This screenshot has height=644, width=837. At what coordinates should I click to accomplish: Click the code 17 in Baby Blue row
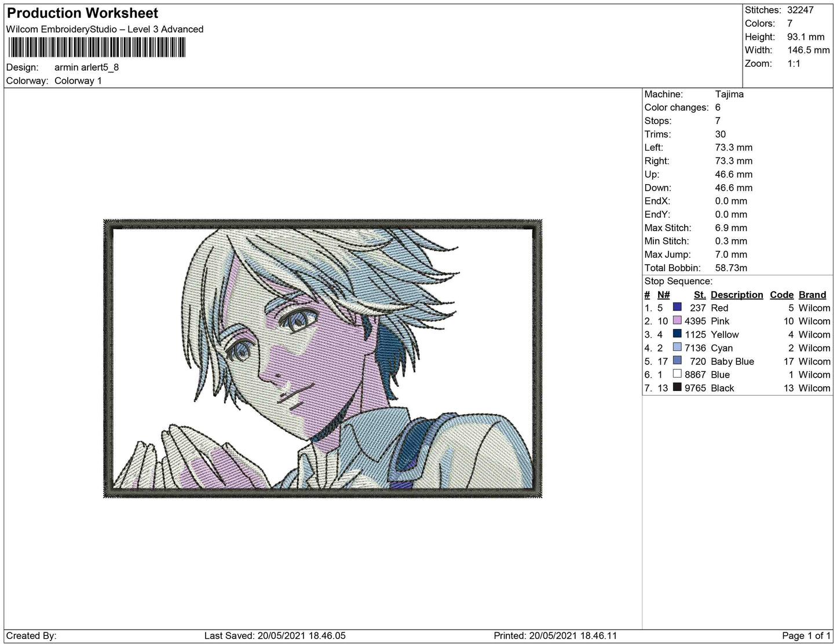(x=788, y=361)
